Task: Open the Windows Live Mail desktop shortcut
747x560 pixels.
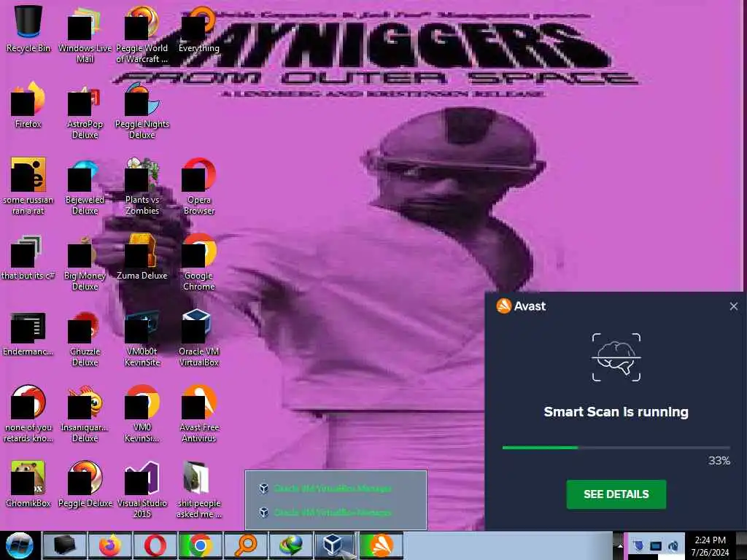Action: [85, 34]
